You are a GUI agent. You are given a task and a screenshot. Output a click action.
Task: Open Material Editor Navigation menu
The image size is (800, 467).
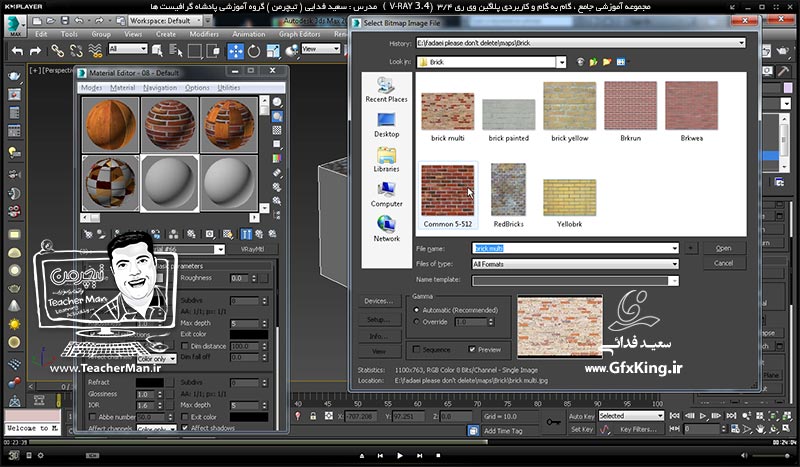click(x=160, y=88)
